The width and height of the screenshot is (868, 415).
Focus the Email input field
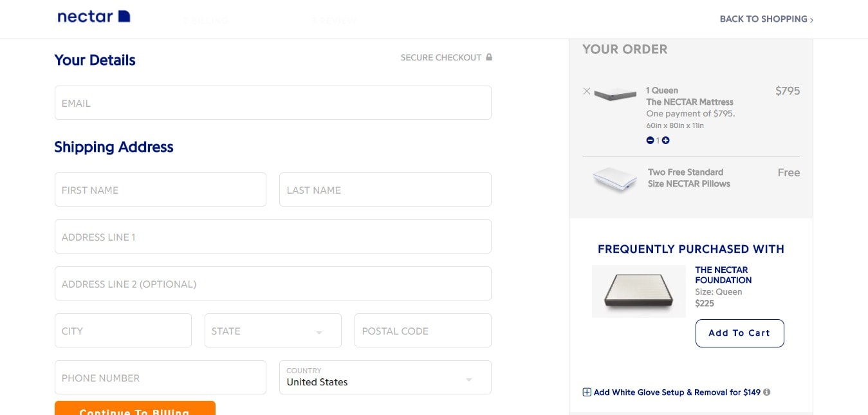coord(273,103)
